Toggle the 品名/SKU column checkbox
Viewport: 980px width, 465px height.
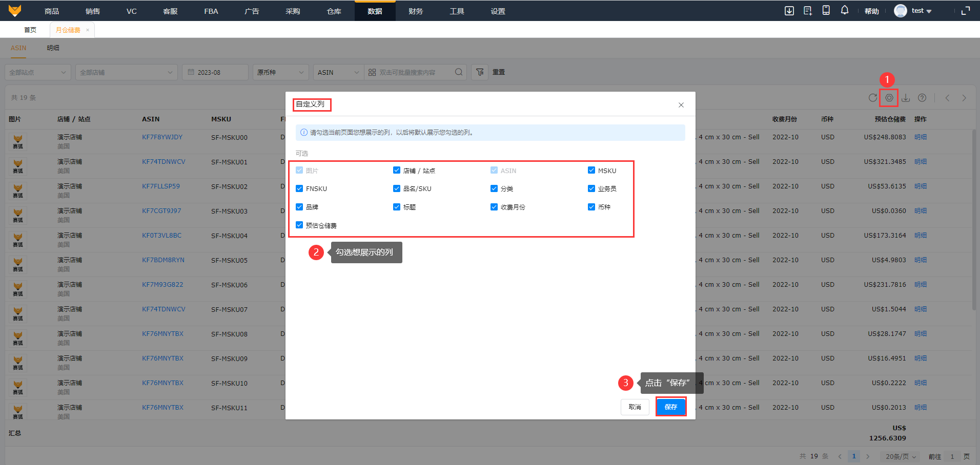[x=397, y=188]
